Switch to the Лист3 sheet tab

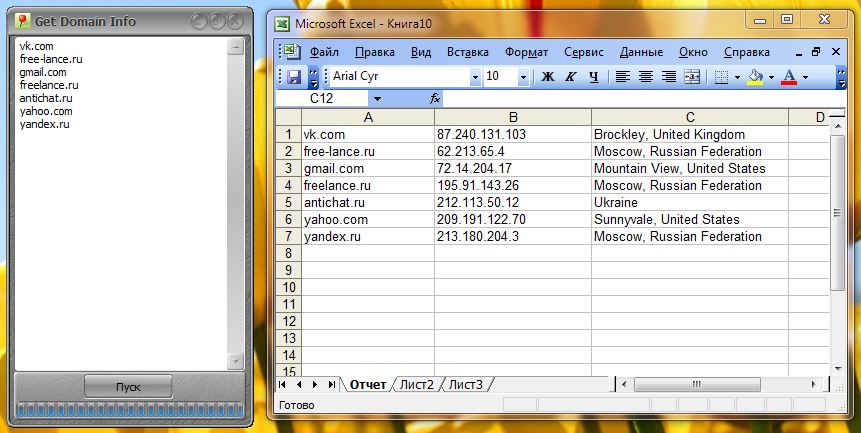[x=466, y=385]
